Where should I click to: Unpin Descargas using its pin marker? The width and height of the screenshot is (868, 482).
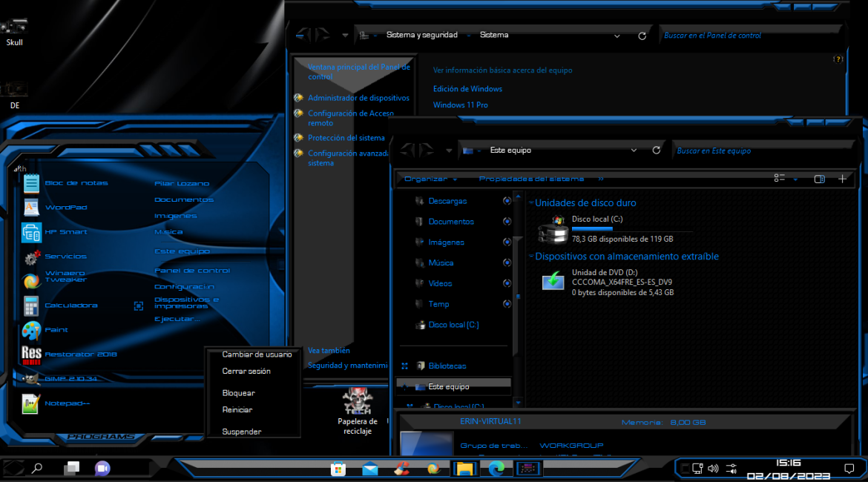coord(507,201)
